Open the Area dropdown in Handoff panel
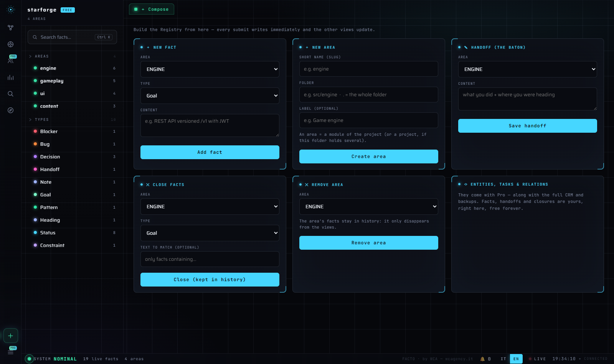This screenshot has height=364, width=614. click(528, 69)
